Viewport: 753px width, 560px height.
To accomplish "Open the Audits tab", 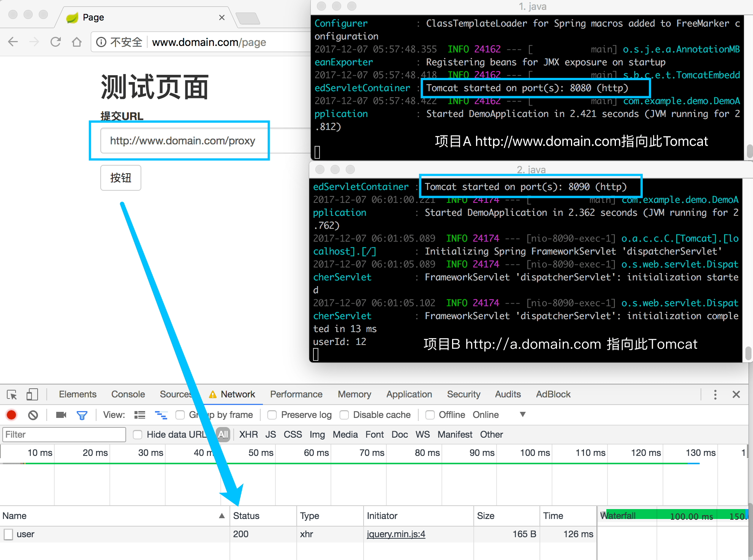I will (x=508, y=394).
